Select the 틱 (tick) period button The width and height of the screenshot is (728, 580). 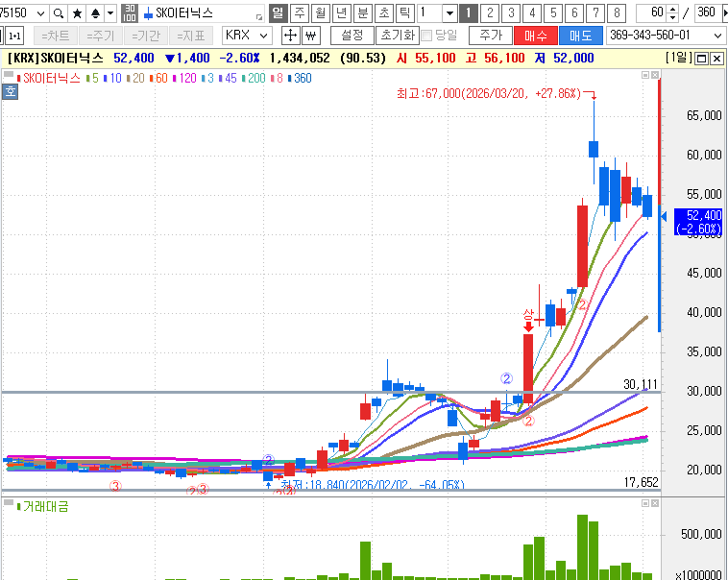[405, 13]
